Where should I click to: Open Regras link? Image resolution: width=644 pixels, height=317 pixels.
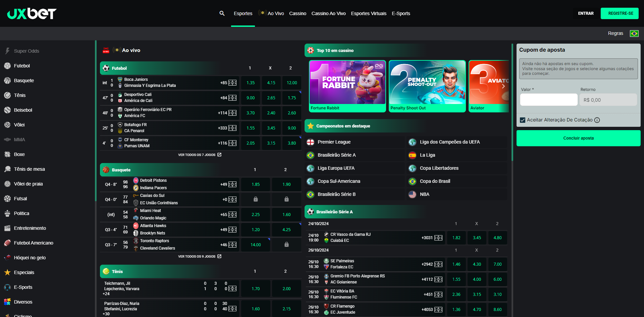pyautogui.click(x=615, y=33)
